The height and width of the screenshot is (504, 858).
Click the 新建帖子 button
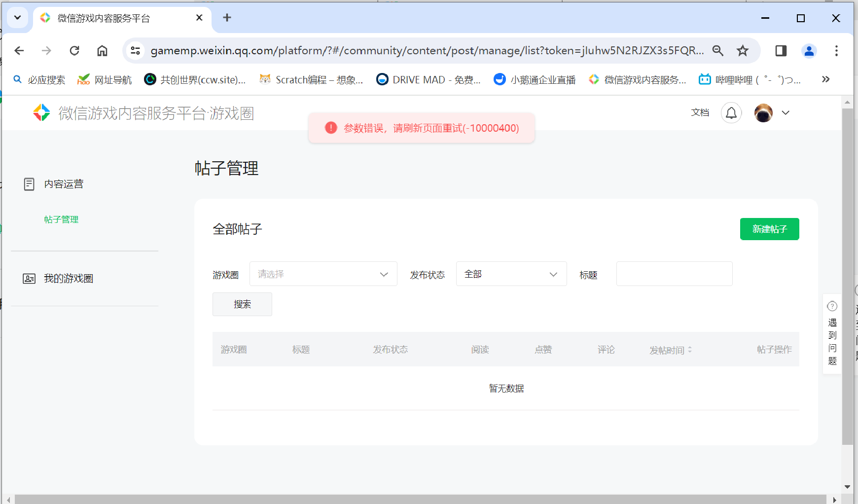769,229
